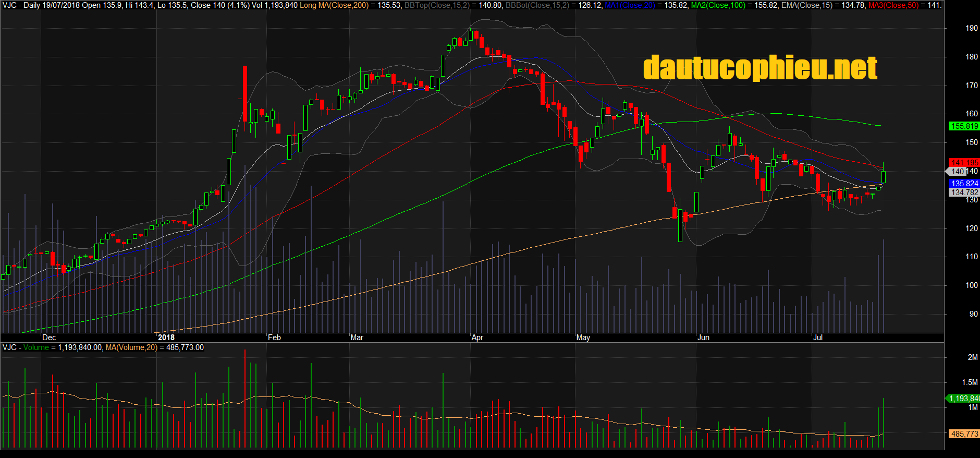Select the Long MA(Close,200) indicator label
980x458 pixels.
point(334,5)
